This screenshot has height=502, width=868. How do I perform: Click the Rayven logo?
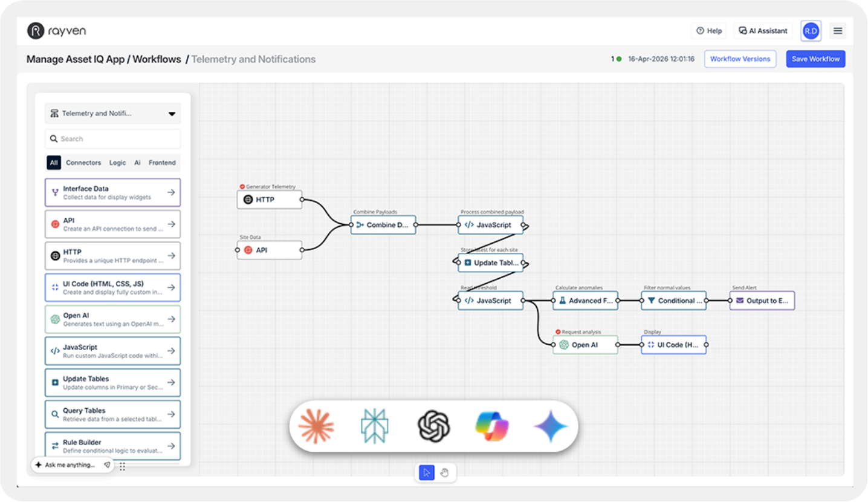click(x=56, y=30)
